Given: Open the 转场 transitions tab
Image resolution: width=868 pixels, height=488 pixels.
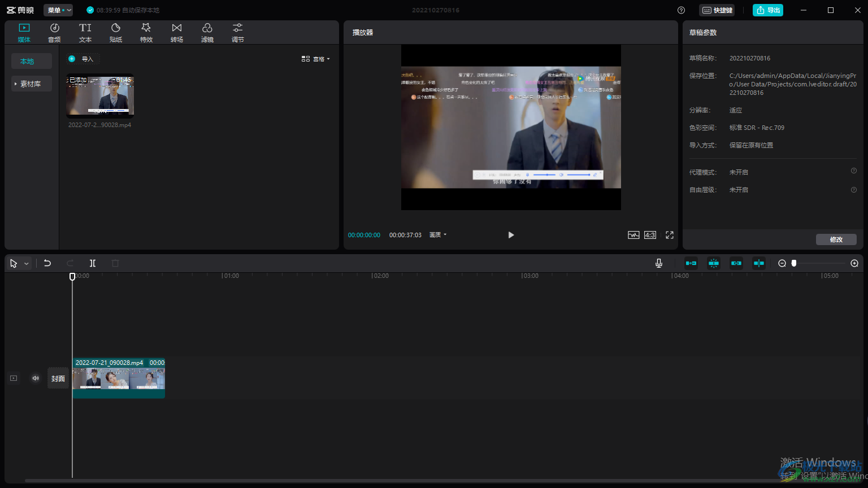Looking at the screenshot, I should (x=177, y=33).
